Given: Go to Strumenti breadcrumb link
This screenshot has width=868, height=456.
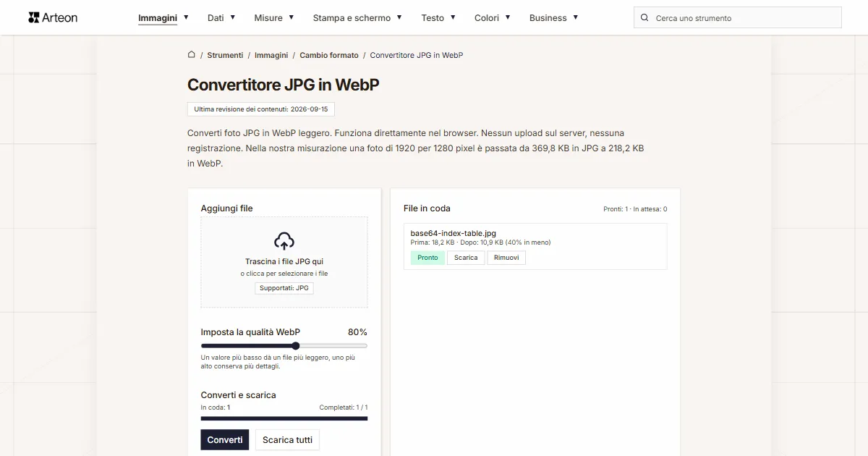Looking at the screenshot, I should tap(225, 55).
